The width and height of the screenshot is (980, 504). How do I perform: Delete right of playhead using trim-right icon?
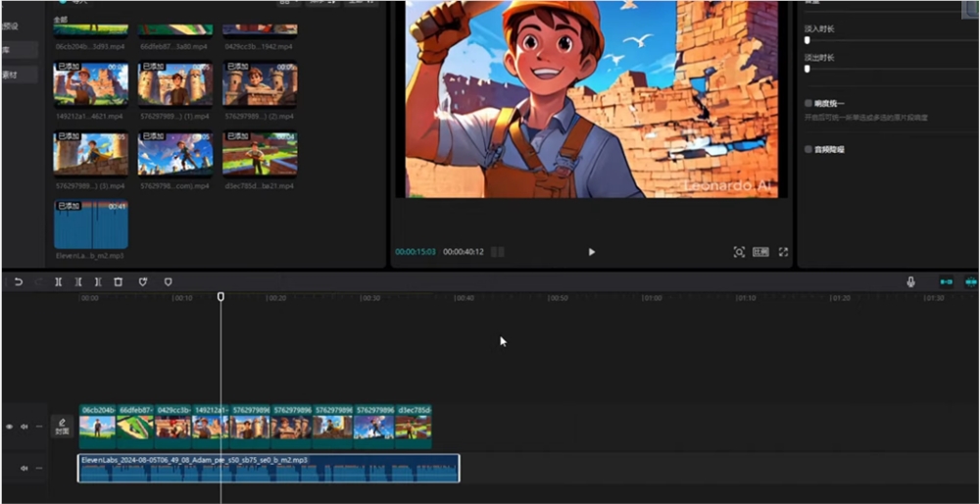point(98,282)
